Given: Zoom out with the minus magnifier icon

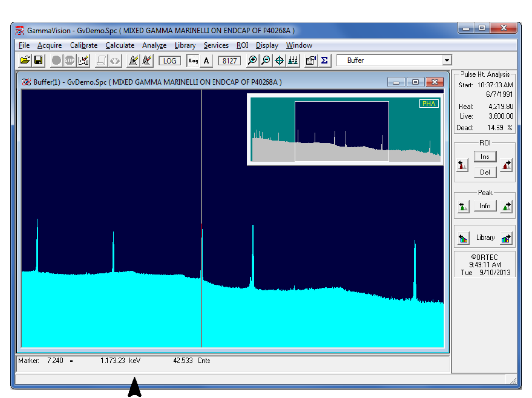Looking at the screenshot, I should tap(266, 61).
